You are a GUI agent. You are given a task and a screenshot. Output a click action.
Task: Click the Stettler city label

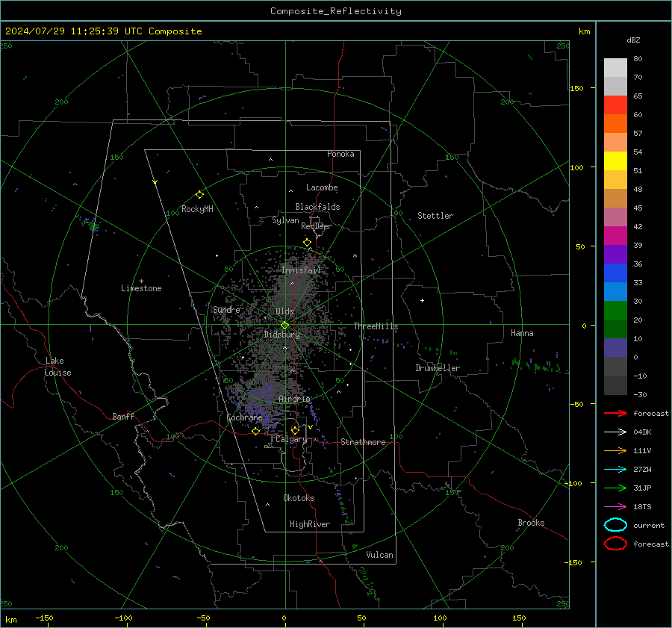435,216
